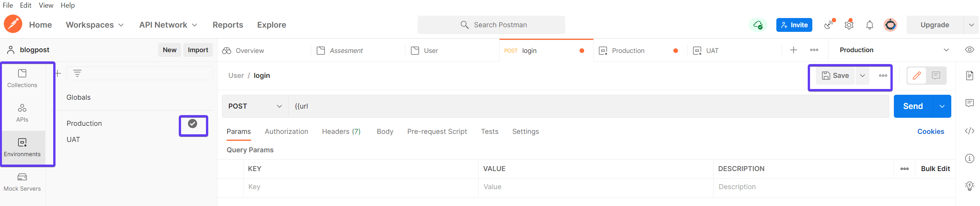Viewport: 980px width, 206px height.
Task: Switch to the Body tab
Action: click(385, 132)
